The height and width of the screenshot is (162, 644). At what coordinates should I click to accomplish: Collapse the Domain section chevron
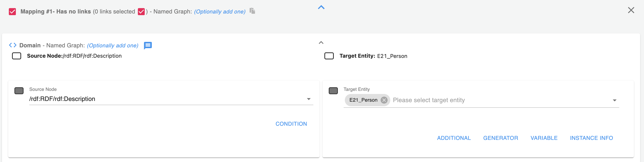point(321,43)
